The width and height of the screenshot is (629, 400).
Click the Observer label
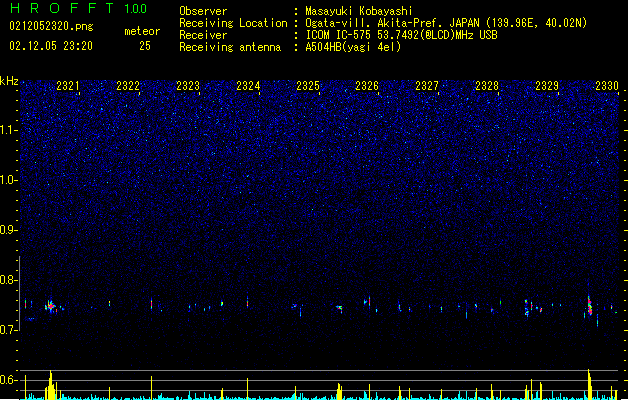(203, 11)
